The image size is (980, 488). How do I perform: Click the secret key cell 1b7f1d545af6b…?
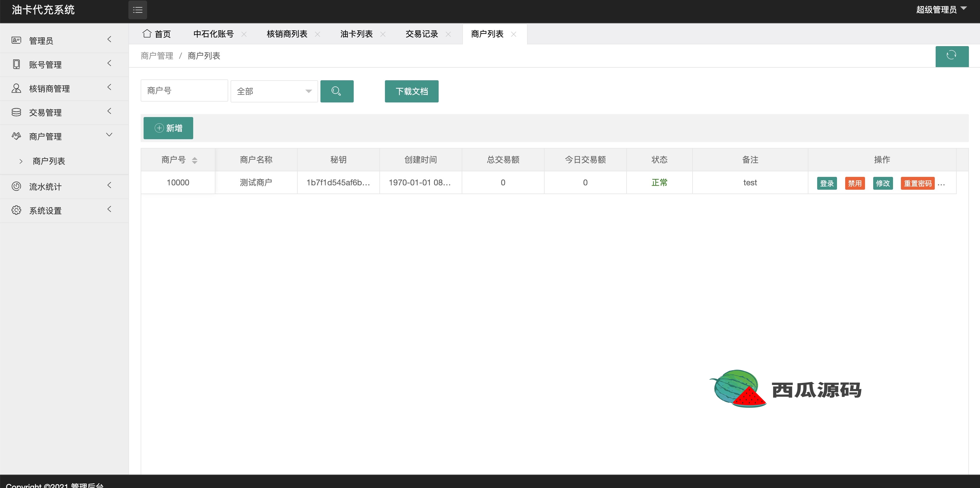tap(338, 183)
